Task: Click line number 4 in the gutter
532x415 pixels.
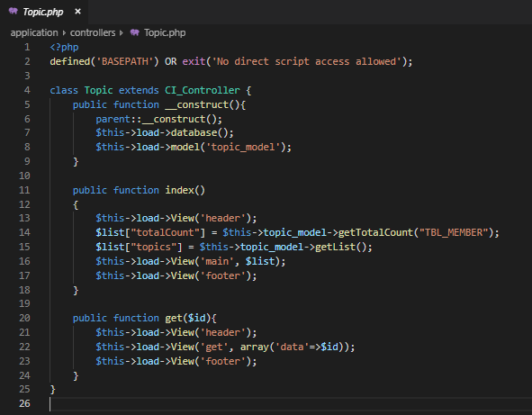Action: click(x=27, y=90)
